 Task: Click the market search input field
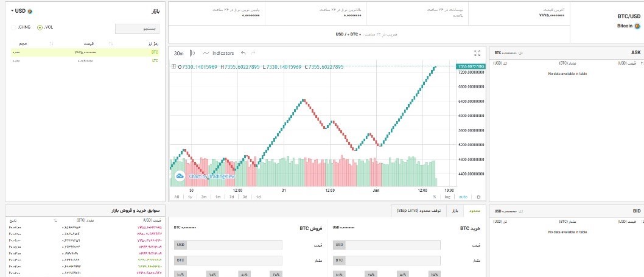[x=137, y=28]
